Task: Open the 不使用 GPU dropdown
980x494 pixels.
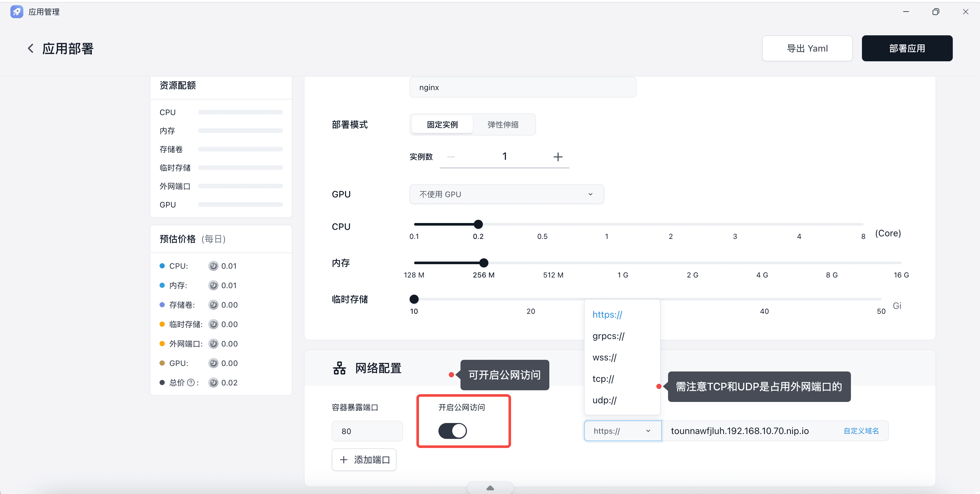Action: pos(506,194)
